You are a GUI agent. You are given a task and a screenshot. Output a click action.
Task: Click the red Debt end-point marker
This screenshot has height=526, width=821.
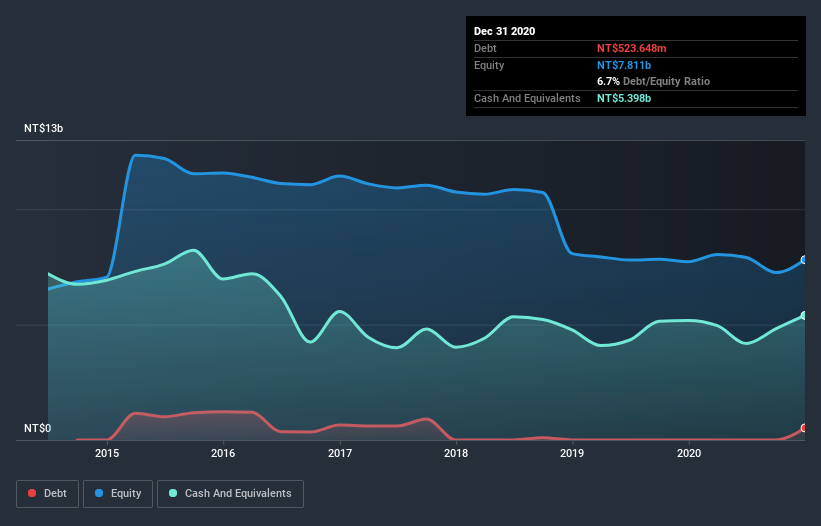click(x=805, y=428)
